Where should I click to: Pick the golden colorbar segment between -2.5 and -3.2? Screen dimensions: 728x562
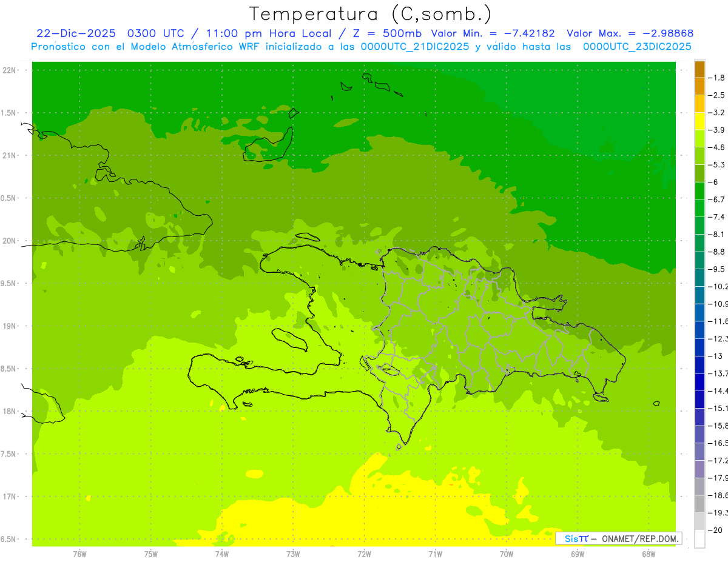(x=699, y=104)
